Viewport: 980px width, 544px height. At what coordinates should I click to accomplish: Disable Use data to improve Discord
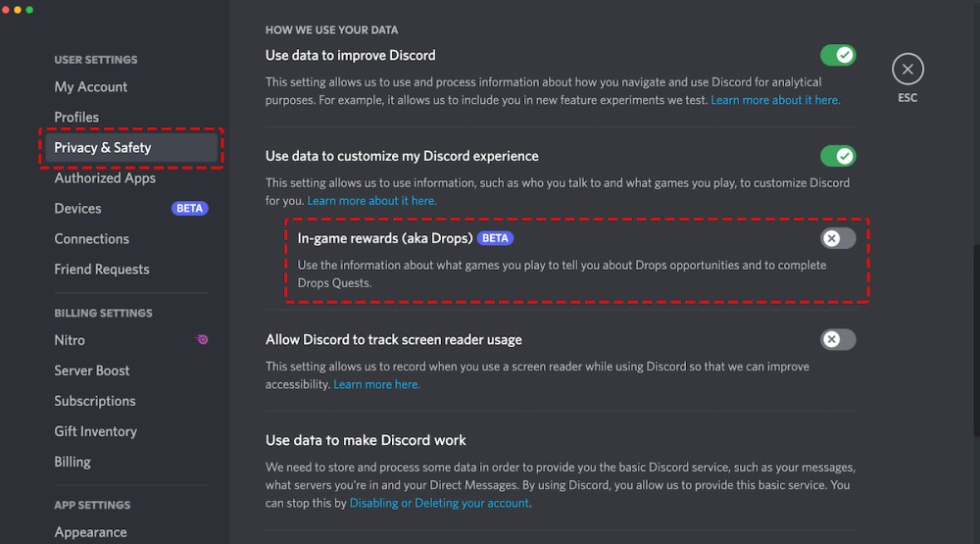click(x=838, y=55)
